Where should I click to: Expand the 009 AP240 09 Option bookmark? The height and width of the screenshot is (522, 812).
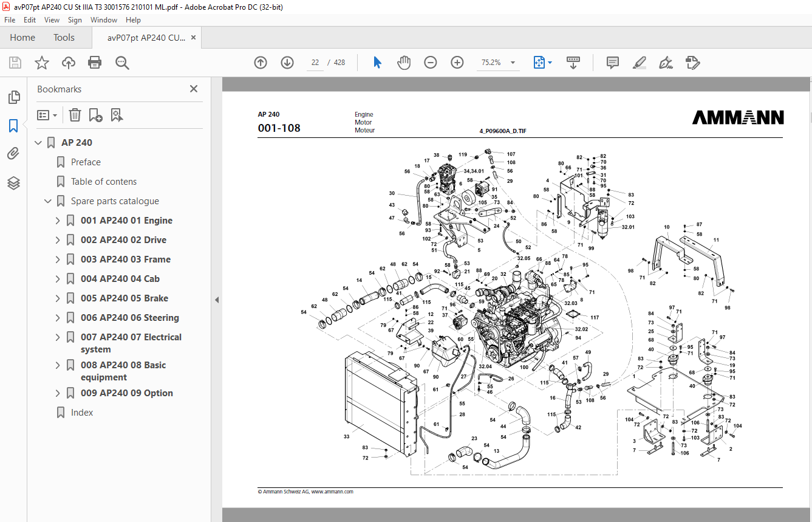(x=58, y=393)
